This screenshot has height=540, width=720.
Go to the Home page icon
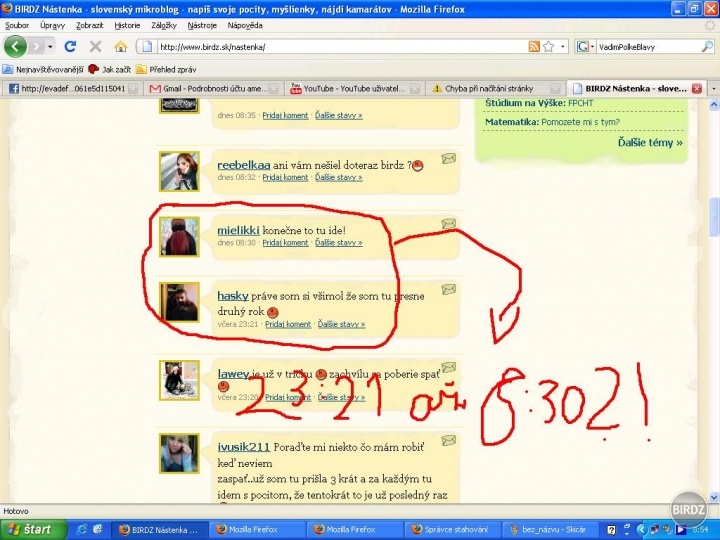pyautogui.click(x=120, y=46)
